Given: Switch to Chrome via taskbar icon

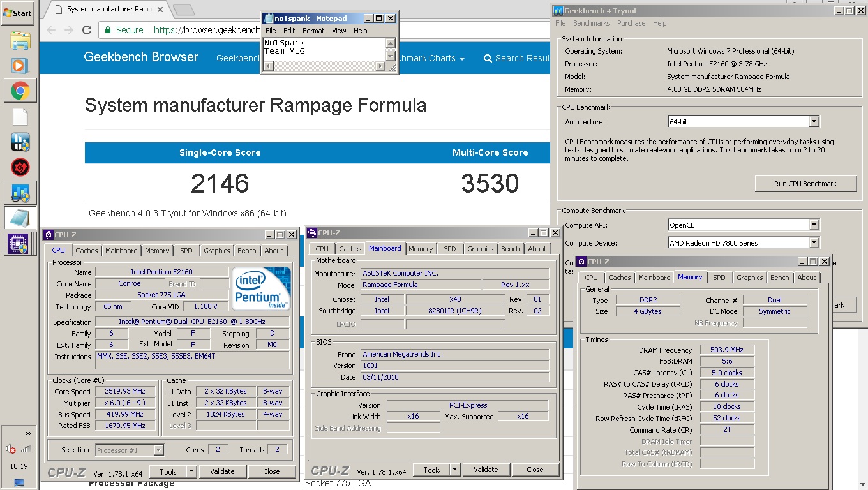Looking at the screenshot, I should click(x=20, y=92).
